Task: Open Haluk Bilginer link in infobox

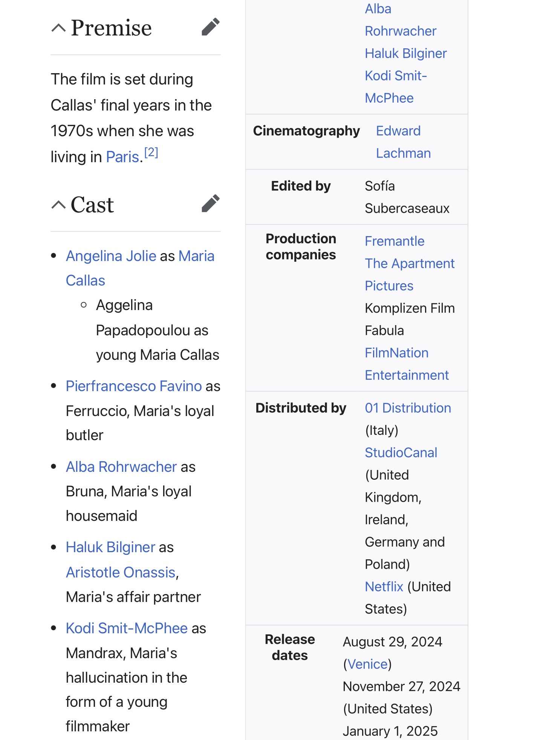Action: [x=405, y=53]
